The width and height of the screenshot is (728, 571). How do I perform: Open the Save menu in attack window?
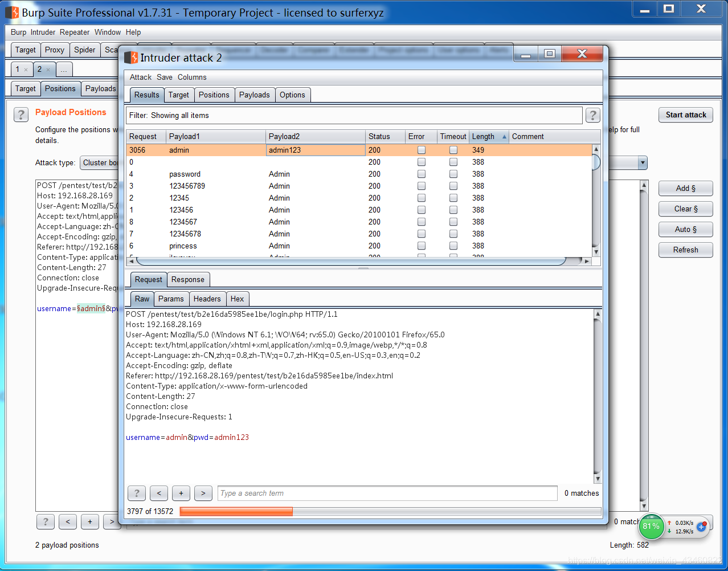165,77
